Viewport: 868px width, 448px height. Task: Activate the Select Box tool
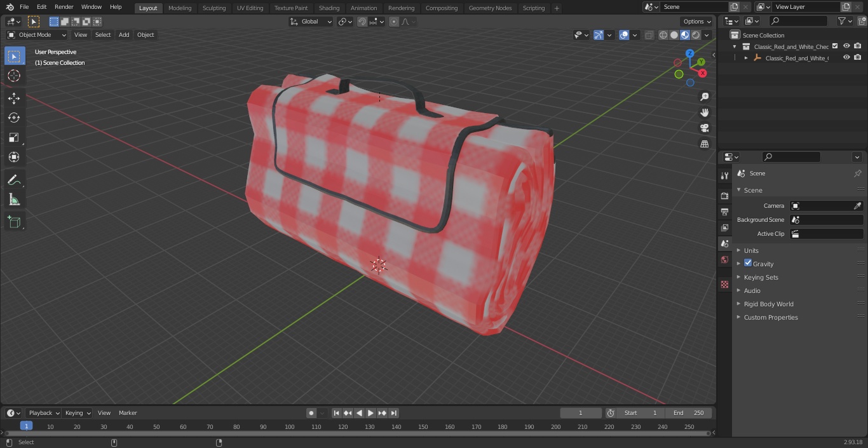coord(14,56)
